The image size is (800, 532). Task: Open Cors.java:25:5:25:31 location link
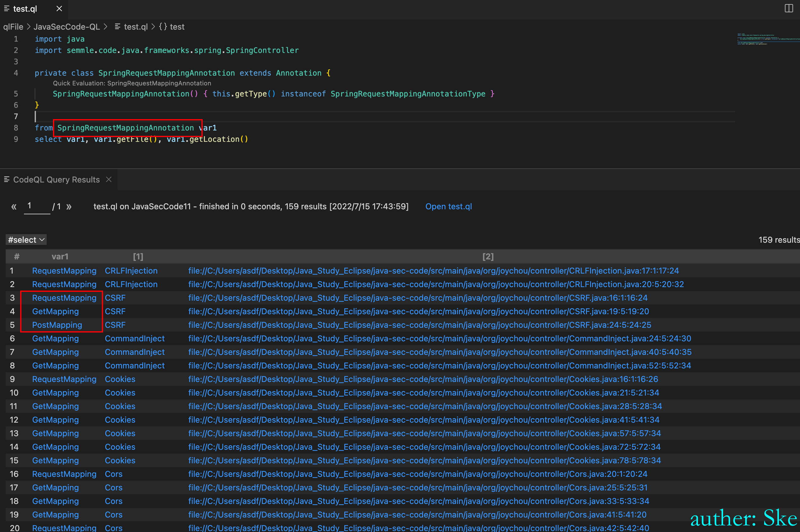coord(418,488)
